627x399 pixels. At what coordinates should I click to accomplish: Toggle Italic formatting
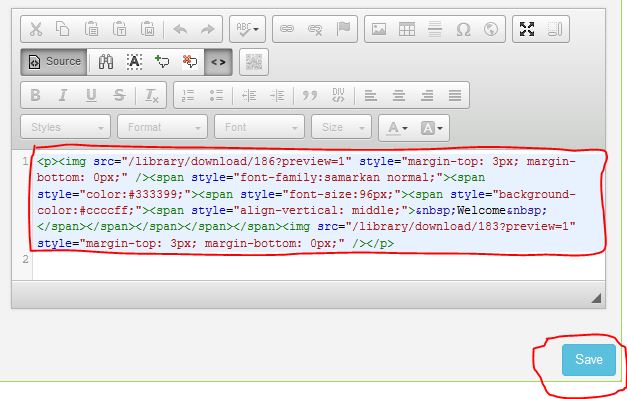[x=63, y=95]
